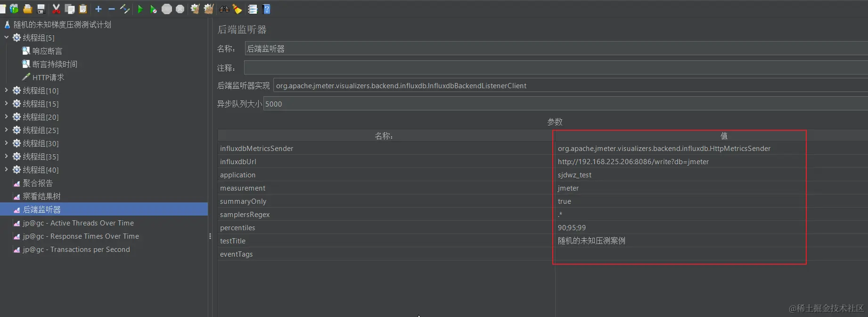The image size is (868, 317).
Task: Click the 异步队列大小 field with 5000
Action: point(565,104)
